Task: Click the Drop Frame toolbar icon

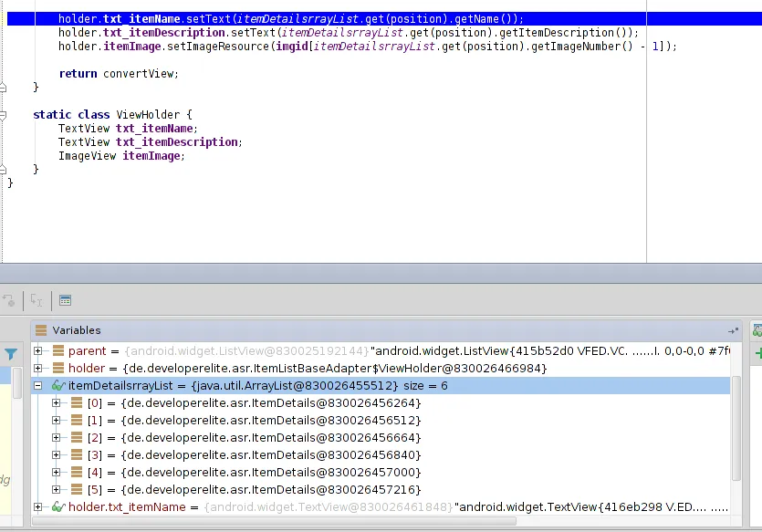Action: click(x=9, y=300)
